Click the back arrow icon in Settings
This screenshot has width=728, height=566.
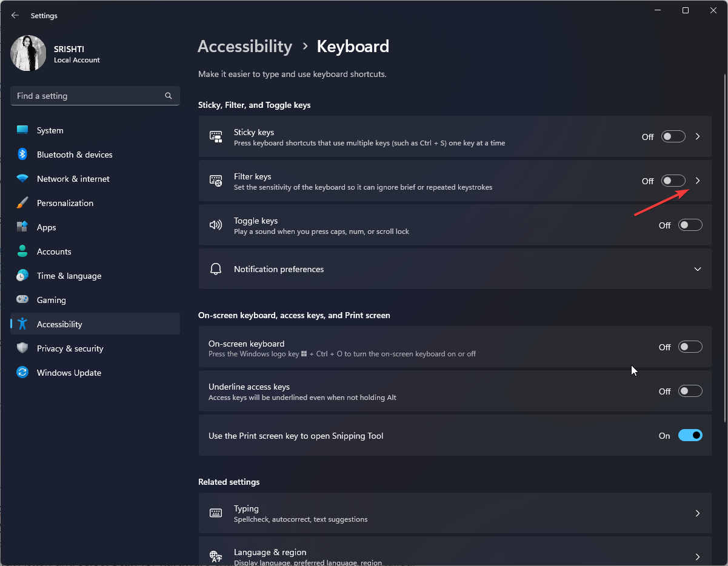(x=15, y=16)
